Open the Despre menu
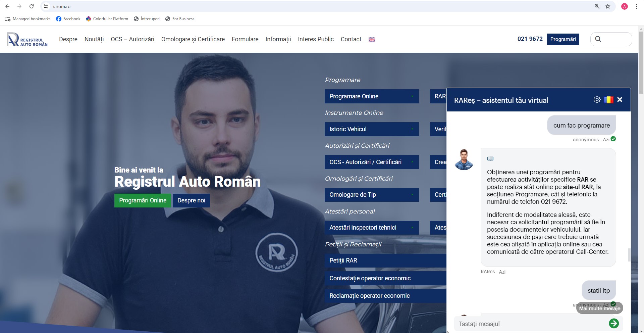644x333 pixels. click(x=68, y=39)
